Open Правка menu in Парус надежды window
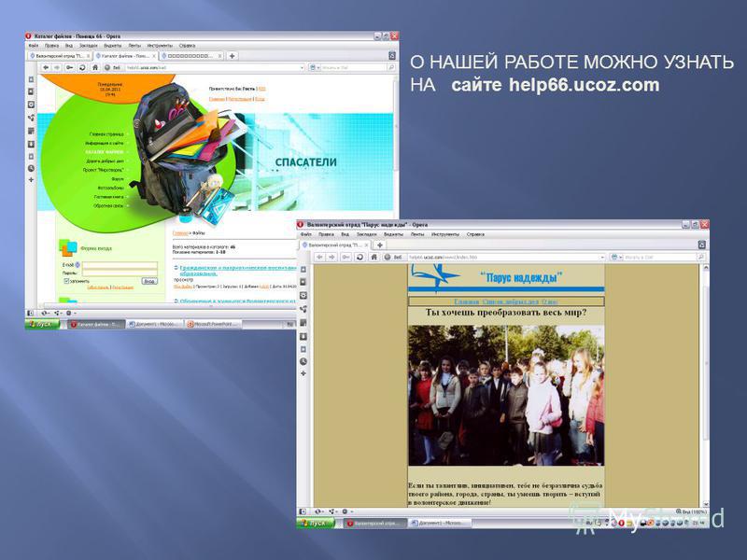Screen dimensions: 747x560 326,234
